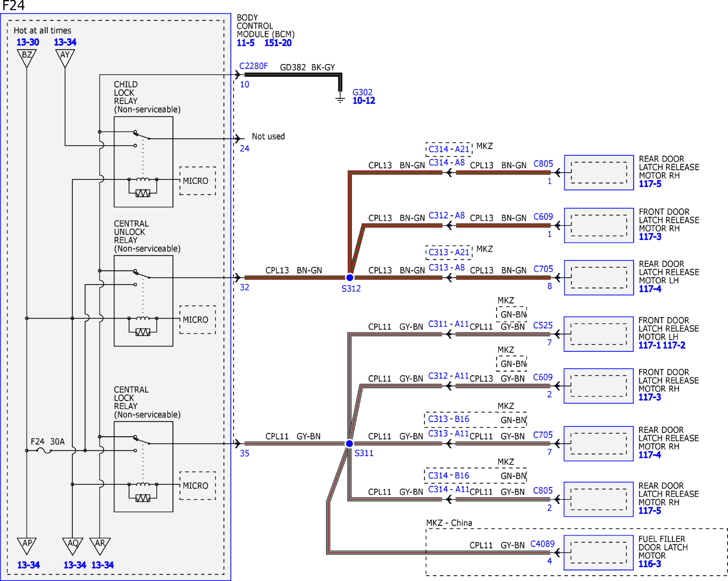Image resolution: width=728 pixels, height=581 pixels.
Task: Select the 'BODY CONTROL MODULE (BCM)' title
Action: [266, 26]
